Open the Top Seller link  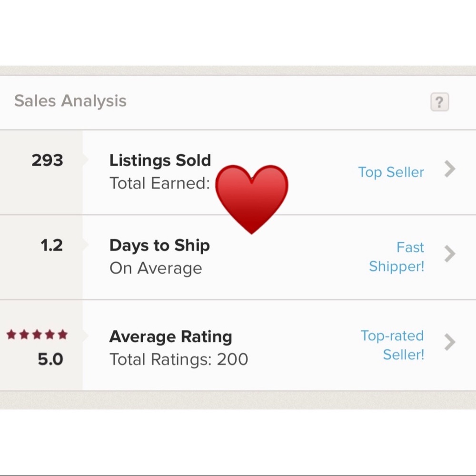click(x=391, y=172)
